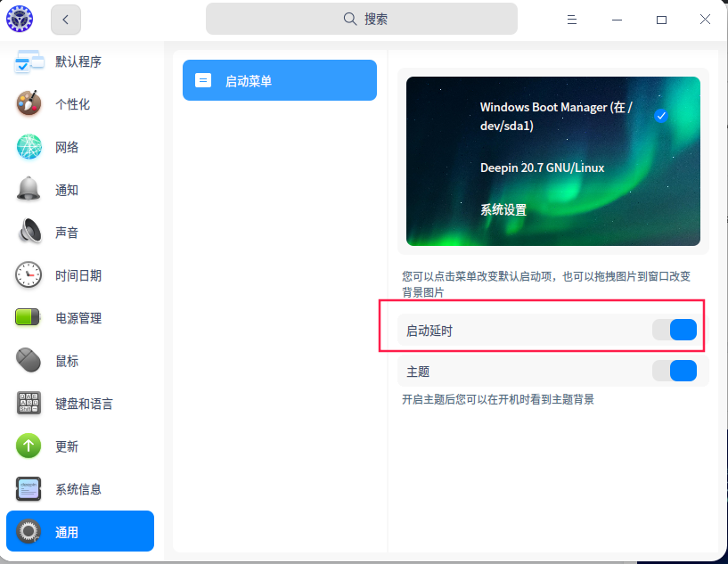Click the 通用 label in sidebar
Screen dimensions: 728x564
click(x=67, y=533)
